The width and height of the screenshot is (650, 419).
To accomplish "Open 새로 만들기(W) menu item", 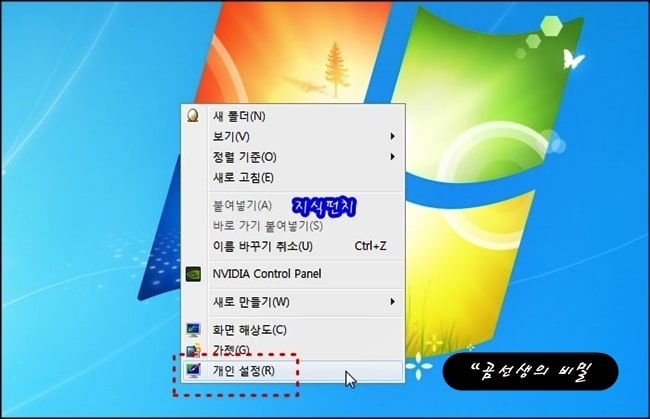I will pos(293,302).
